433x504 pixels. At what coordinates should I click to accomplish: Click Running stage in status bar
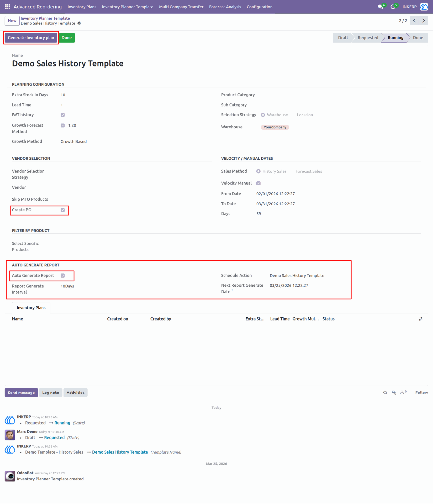tap(395, 38)
